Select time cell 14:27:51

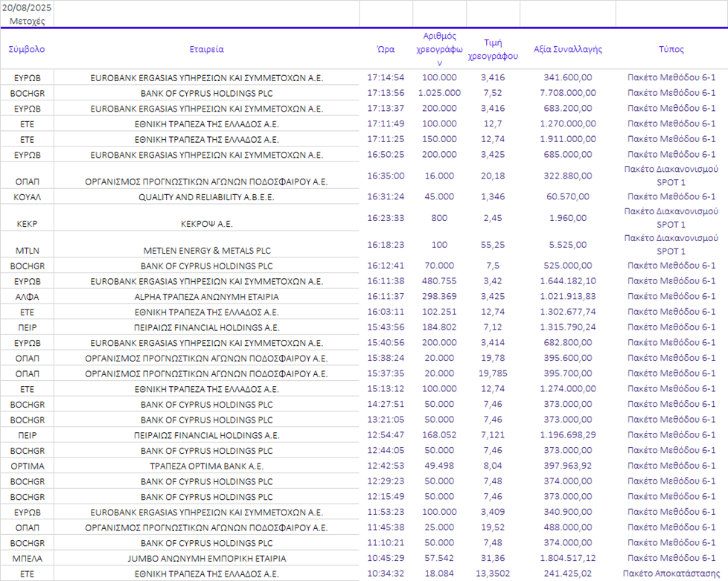386,404
